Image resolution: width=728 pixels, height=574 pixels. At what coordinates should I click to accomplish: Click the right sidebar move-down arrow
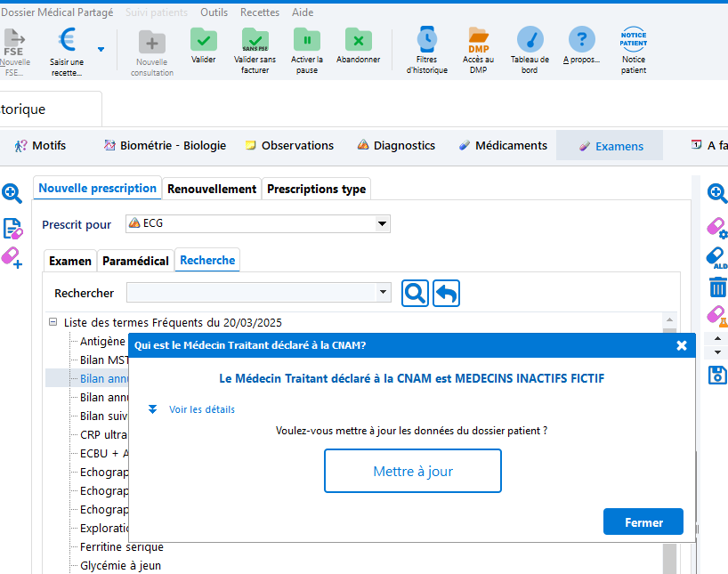tap(717, 352)
